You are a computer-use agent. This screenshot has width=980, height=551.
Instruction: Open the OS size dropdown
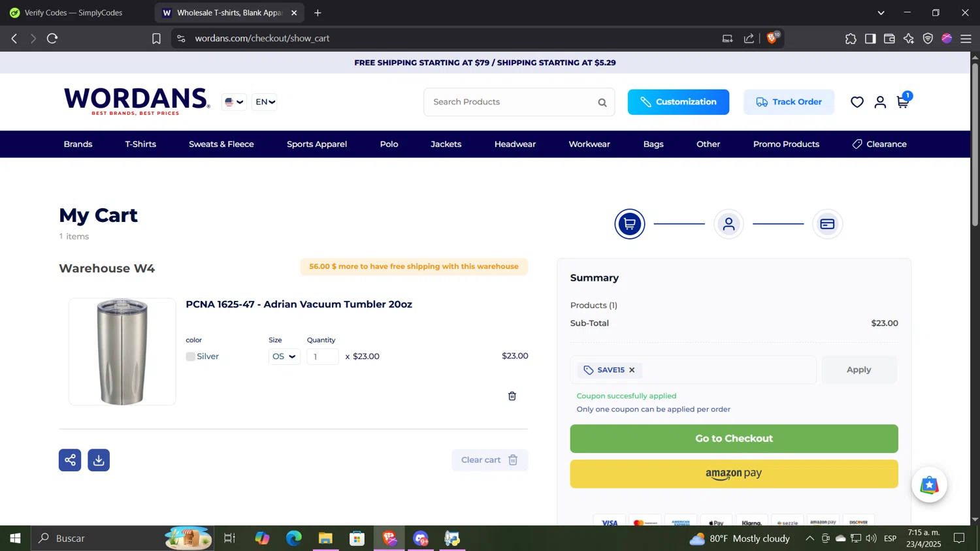coord(284,356)
